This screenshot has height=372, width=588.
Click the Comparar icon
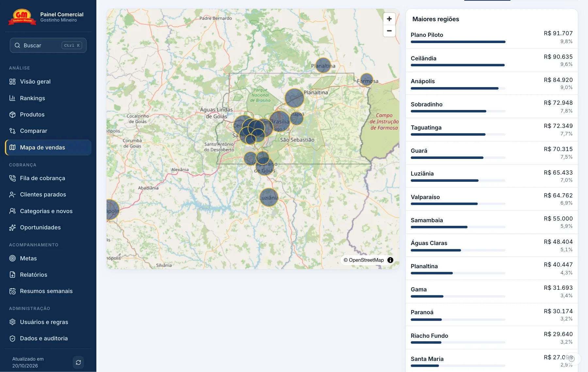click(12, 131)
